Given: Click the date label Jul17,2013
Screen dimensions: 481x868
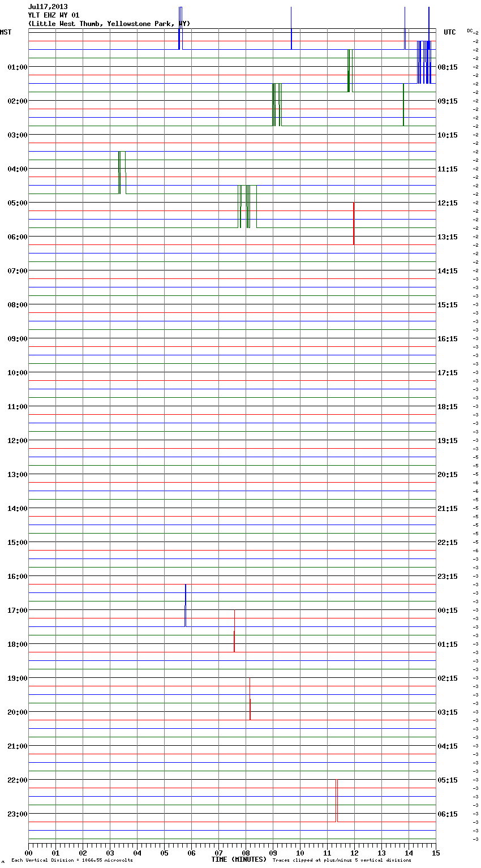Looking at the screenshot, I should [x=48, y=7].
